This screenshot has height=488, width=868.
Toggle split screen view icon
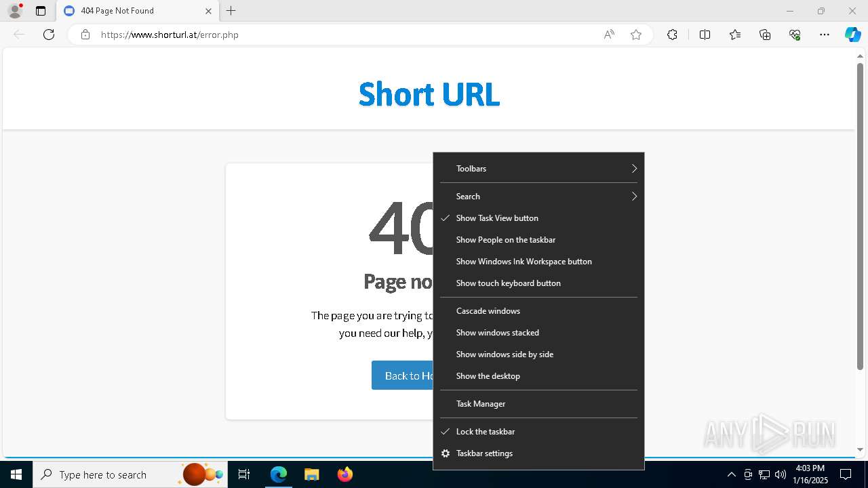tap(705, 35)
